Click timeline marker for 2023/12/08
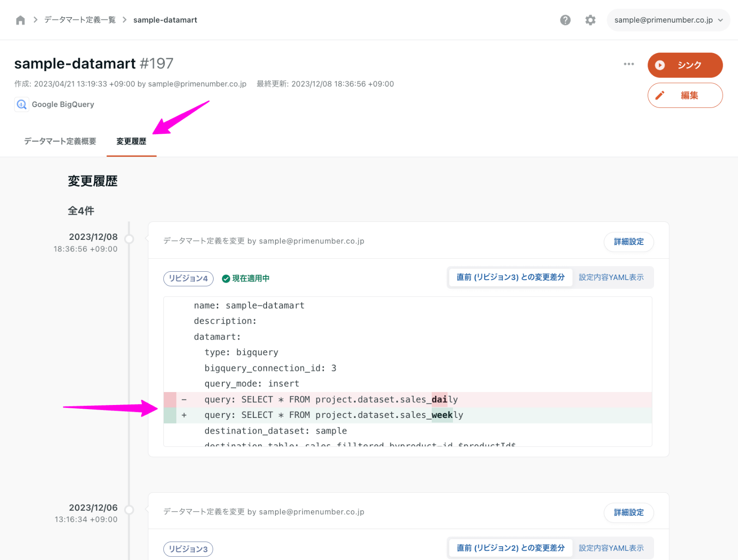 130,239
